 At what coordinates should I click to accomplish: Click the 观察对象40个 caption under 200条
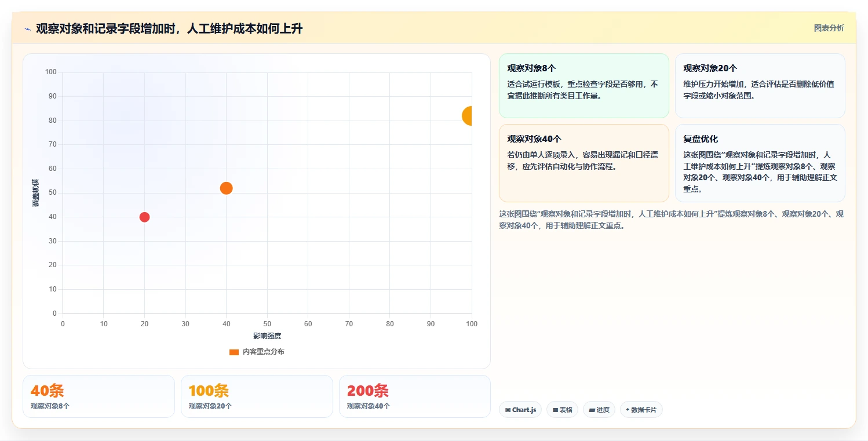point(369,406)
